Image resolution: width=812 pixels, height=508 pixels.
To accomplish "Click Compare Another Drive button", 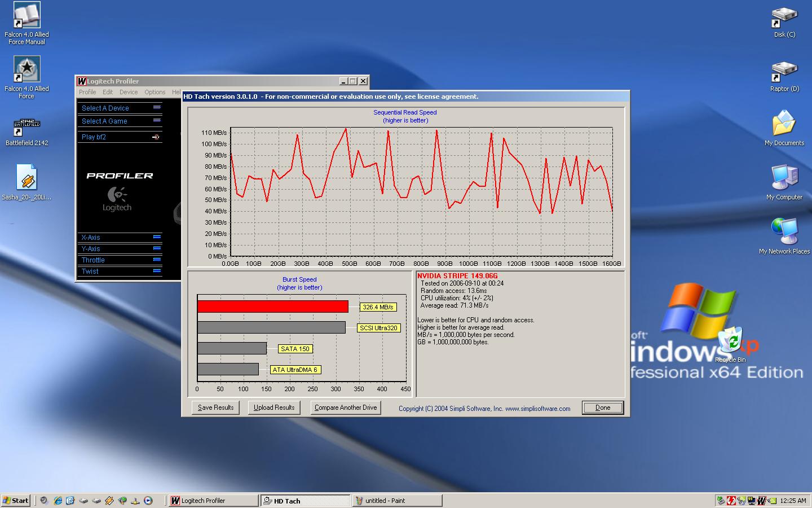I will point(346,408).
